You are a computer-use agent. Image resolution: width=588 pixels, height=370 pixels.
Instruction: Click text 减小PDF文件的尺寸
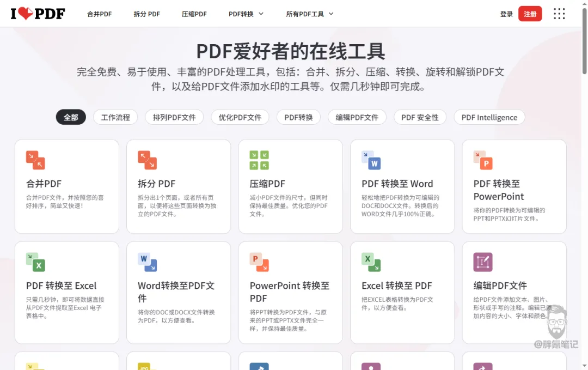pyautogui.click(x=278, y=197)
